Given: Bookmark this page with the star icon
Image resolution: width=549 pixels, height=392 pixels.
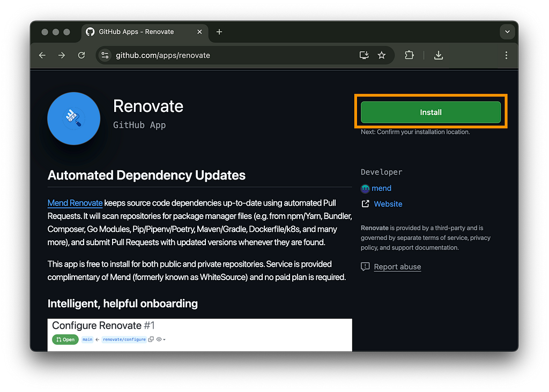Looking at the screenshot, I should (382, 55).
